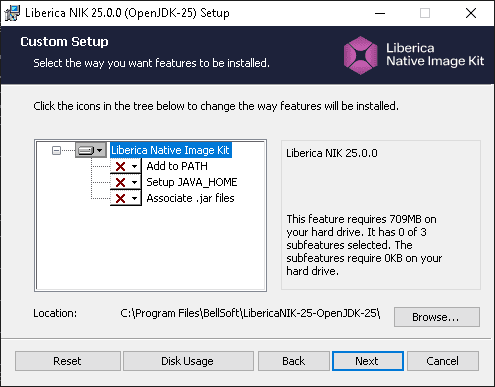
Task: Open drive icon dropdown arrow for Native Image Kit
Action: tap(100, 150)
